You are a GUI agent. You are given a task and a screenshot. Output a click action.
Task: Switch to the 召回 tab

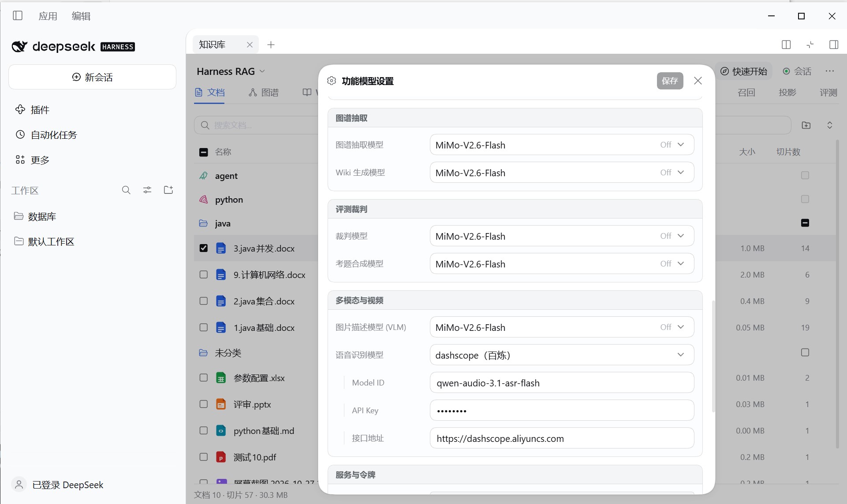coord(746,93)
